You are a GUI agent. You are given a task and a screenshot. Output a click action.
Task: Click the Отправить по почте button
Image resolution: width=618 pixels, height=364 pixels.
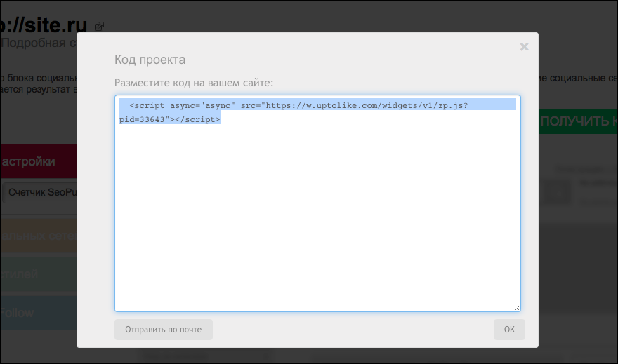(163, 330)
